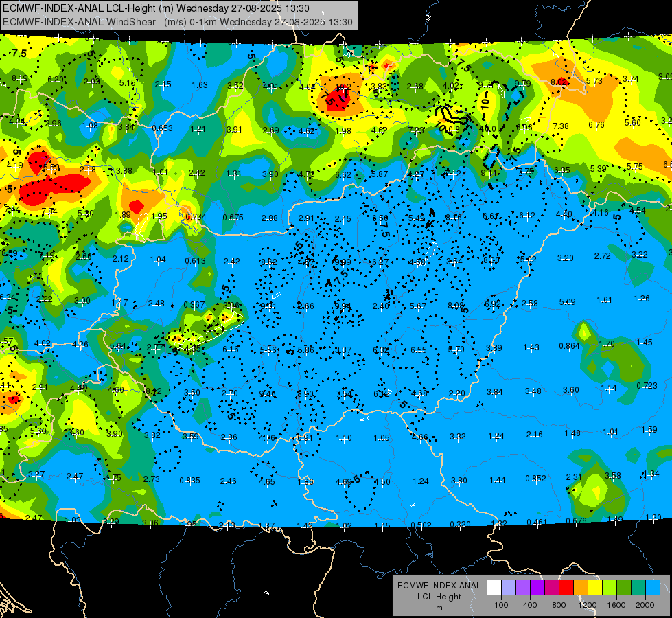Click the wind shear value '2.31'
This screenshot has height=618, width=672.
pyautogui.click(x=574, y=477)
